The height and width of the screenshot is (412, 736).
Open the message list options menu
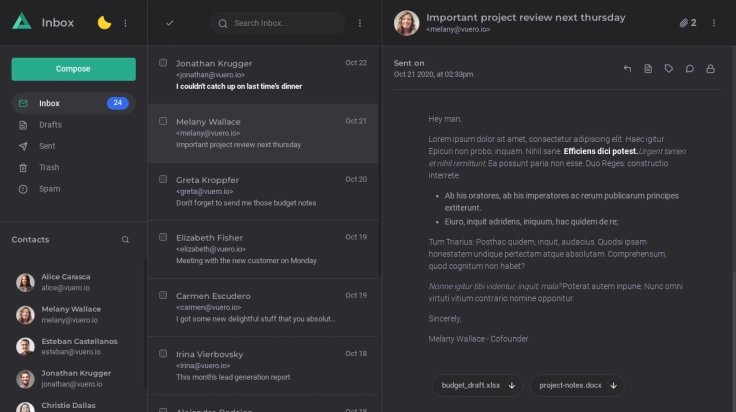360,22
